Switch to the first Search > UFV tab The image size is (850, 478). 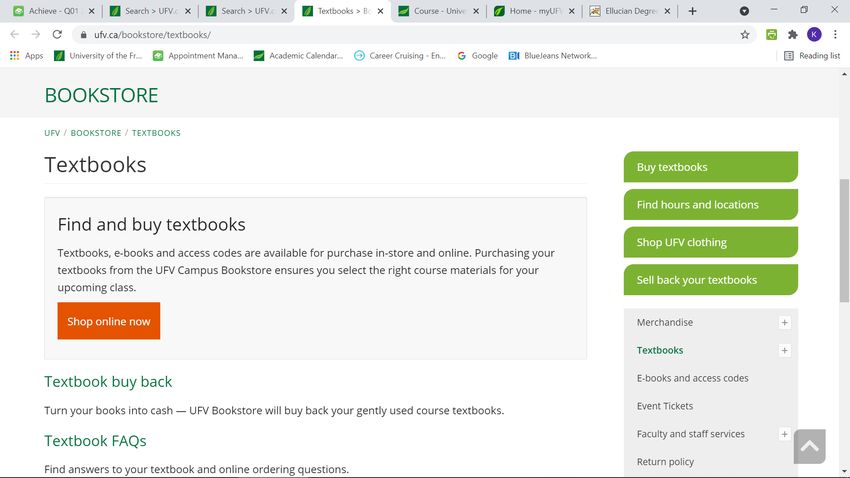point(150,11)
